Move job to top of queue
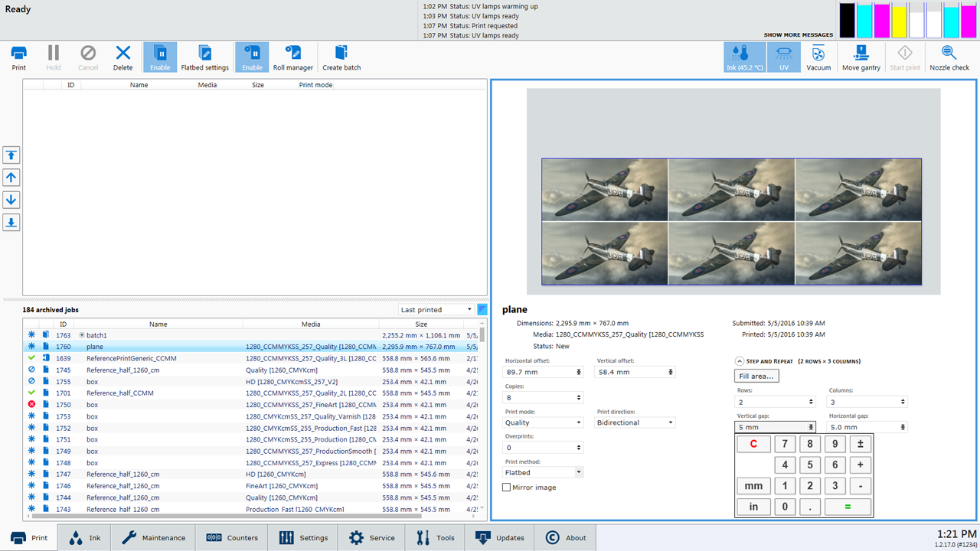 (11, 155)
